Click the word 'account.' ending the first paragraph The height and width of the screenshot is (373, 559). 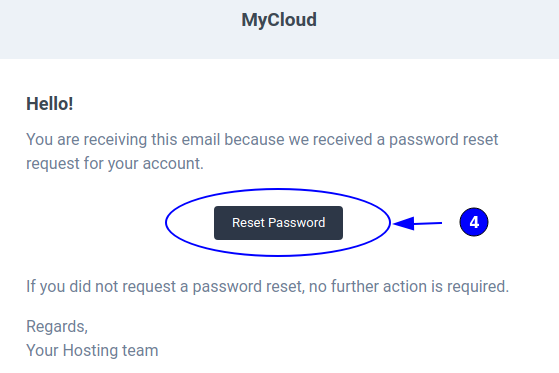pos(173,164)
